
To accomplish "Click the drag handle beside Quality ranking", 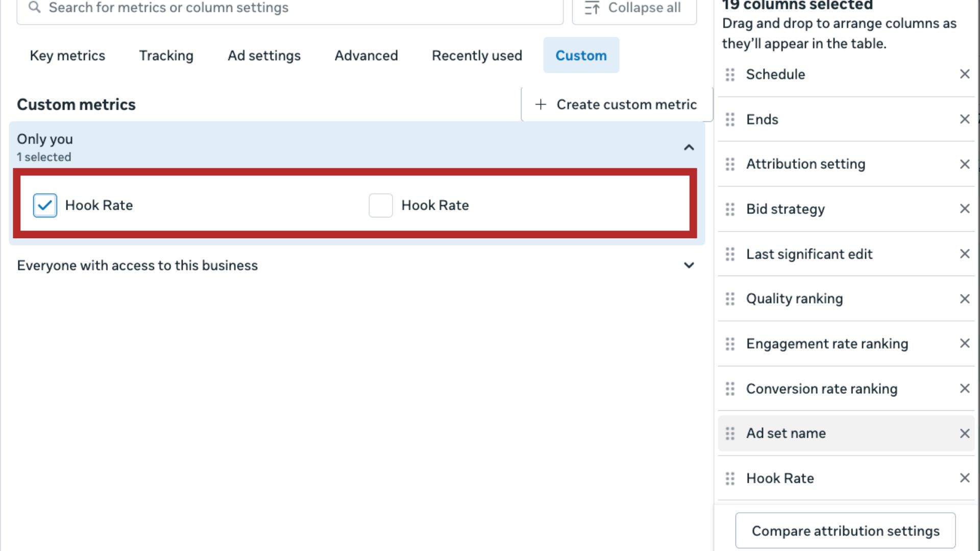I will [x=730, y=299].
